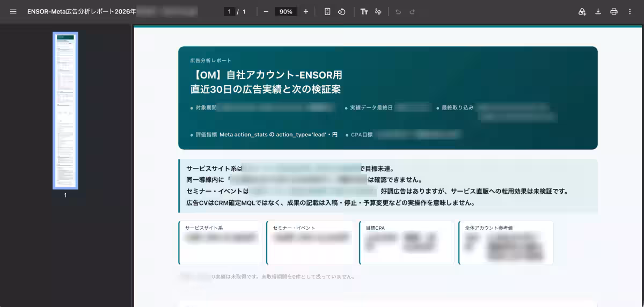
Task: Click the 90% zoom level field
Action: [x=286, y=11]
